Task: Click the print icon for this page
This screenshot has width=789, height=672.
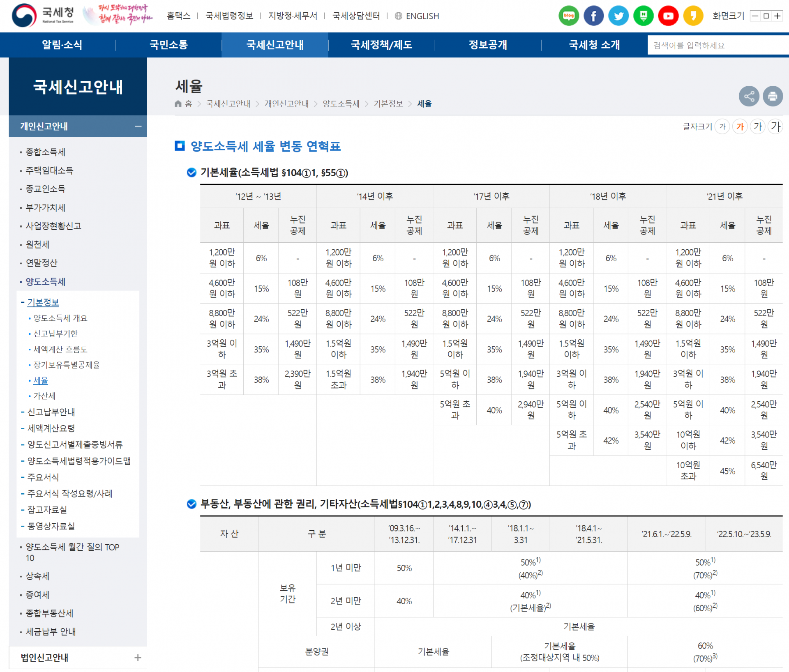Action: click(x=773, y=96)
